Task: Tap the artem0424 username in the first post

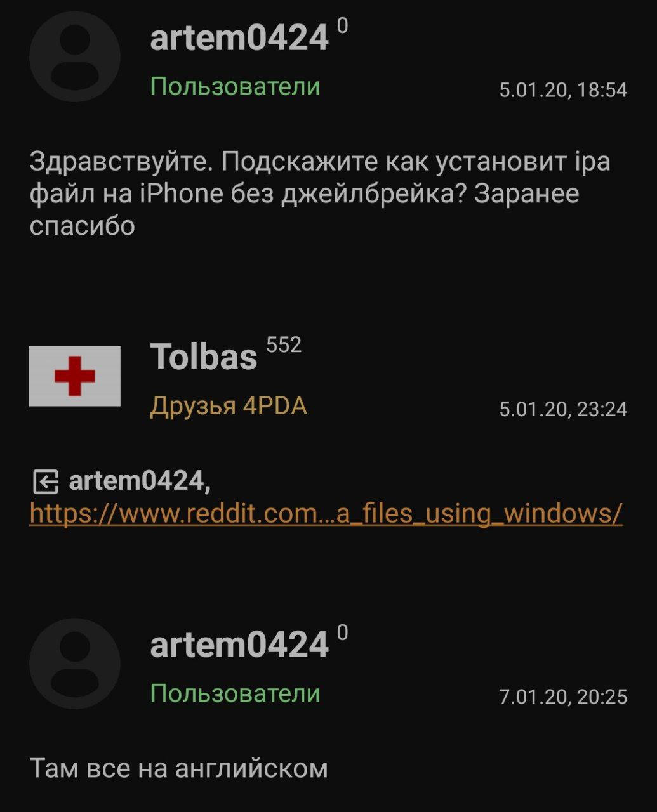Action: (239, 37)
